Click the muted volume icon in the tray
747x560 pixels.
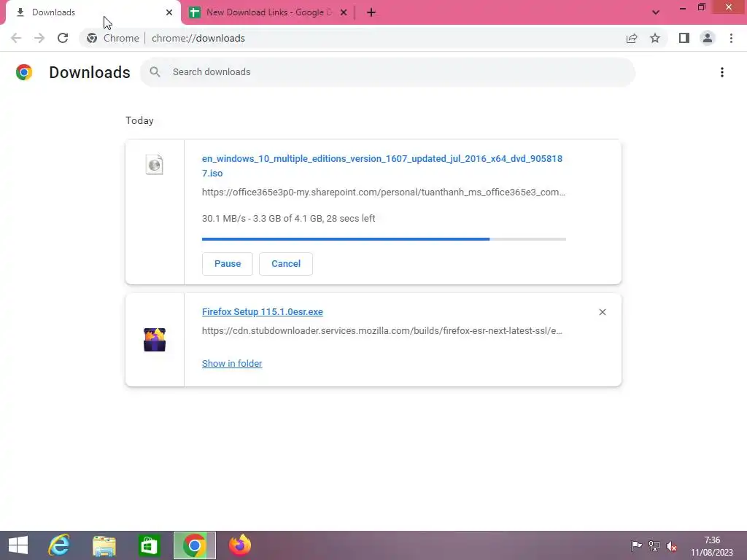point(672,546)
